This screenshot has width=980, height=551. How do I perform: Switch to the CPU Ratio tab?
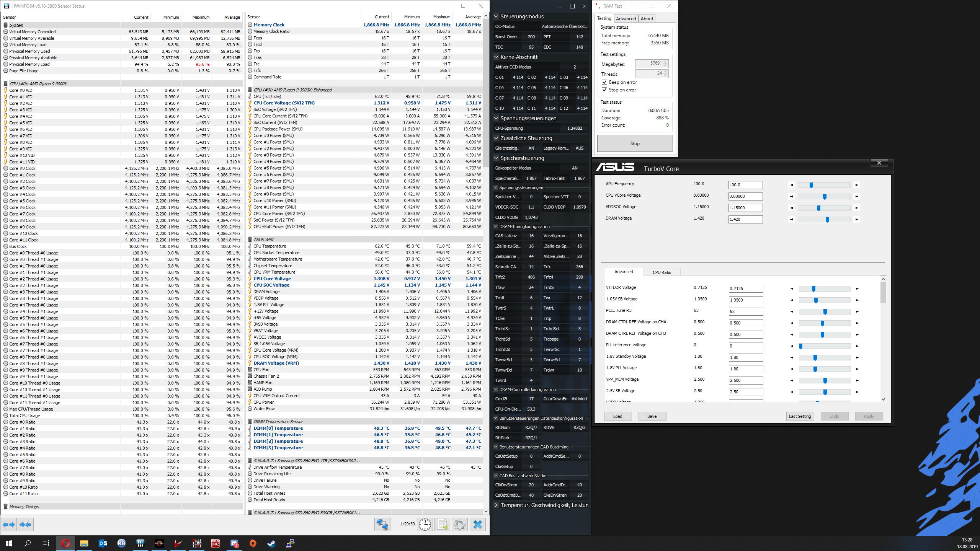point(661,272)
